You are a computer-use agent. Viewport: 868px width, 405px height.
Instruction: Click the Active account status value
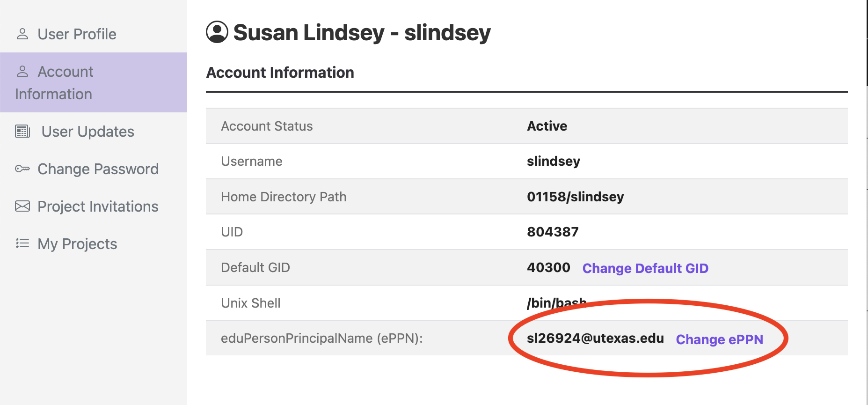(x=547, y=126)
